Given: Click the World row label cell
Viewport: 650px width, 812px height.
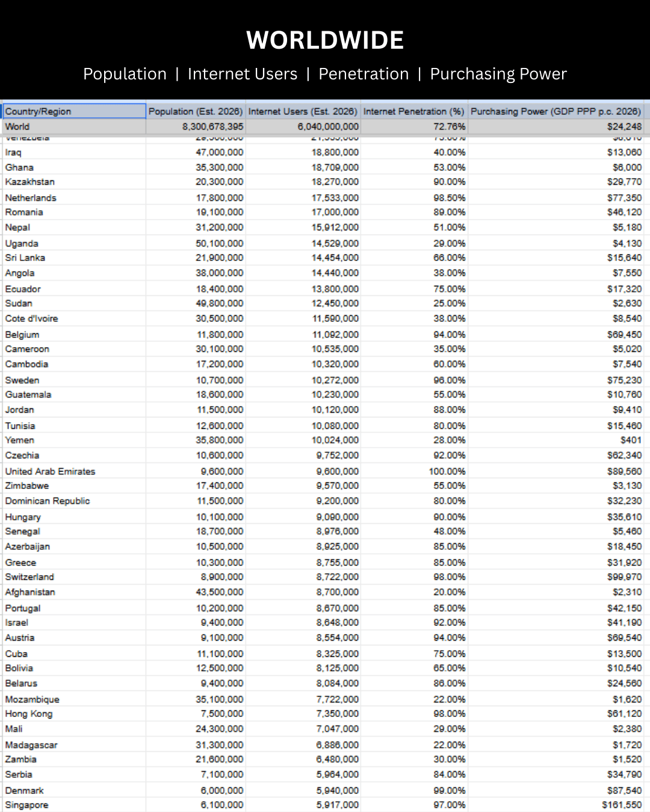Looking at the screenshot, I should pyautogui.click(x=73, y=126).
